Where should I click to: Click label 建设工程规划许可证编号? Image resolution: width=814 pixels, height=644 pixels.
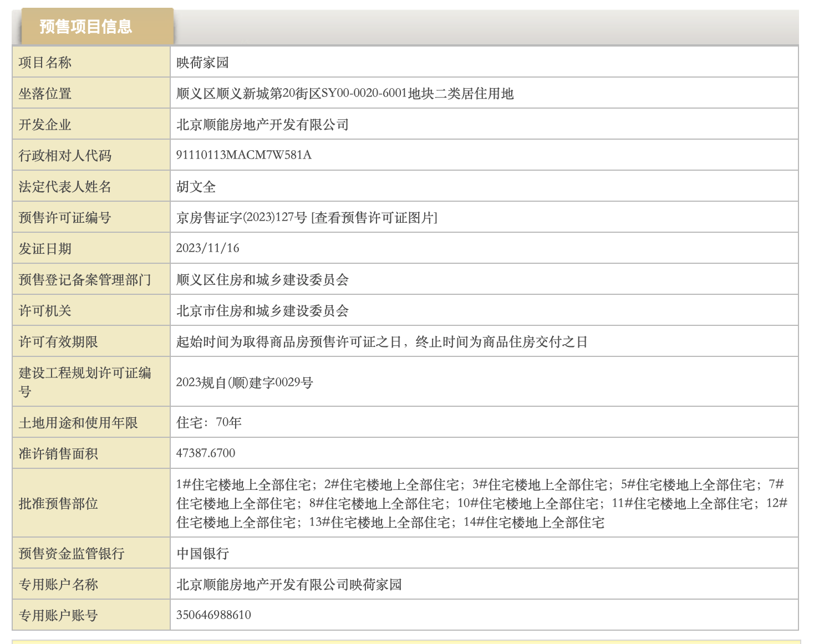pos(85,382)
